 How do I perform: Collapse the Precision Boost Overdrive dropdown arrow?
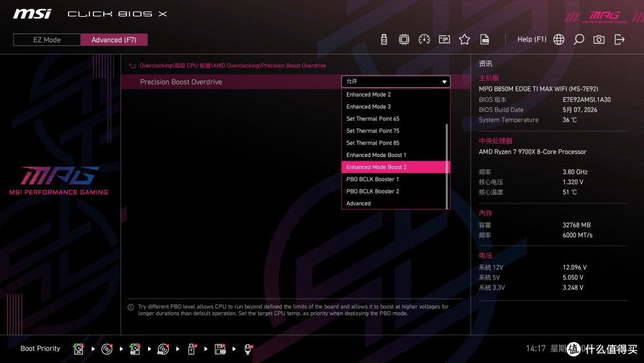tap(444, 82)
